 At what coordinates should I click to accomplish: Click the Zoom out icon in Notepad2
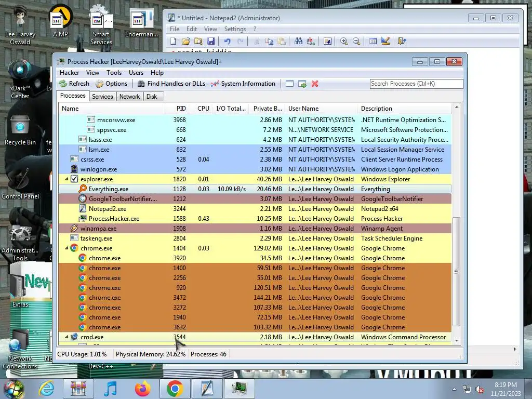point(356,42)
